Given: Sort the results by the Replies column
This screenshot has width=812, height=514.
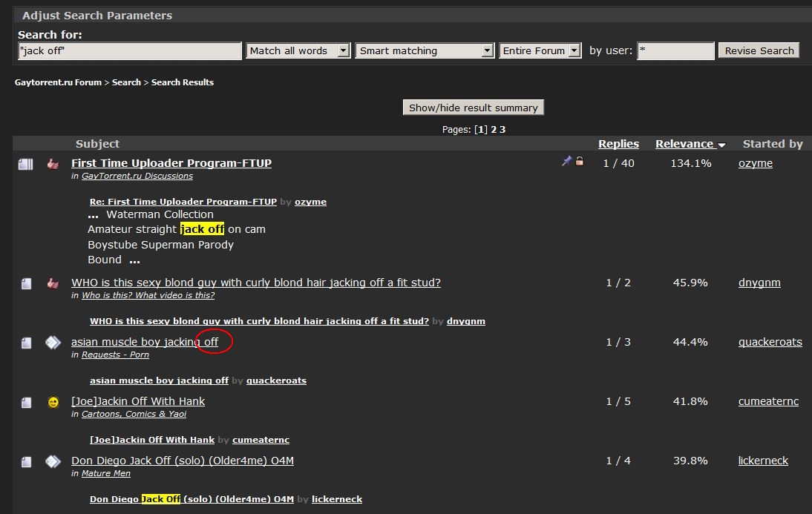Looking at the screenshot, I should 618,144.
